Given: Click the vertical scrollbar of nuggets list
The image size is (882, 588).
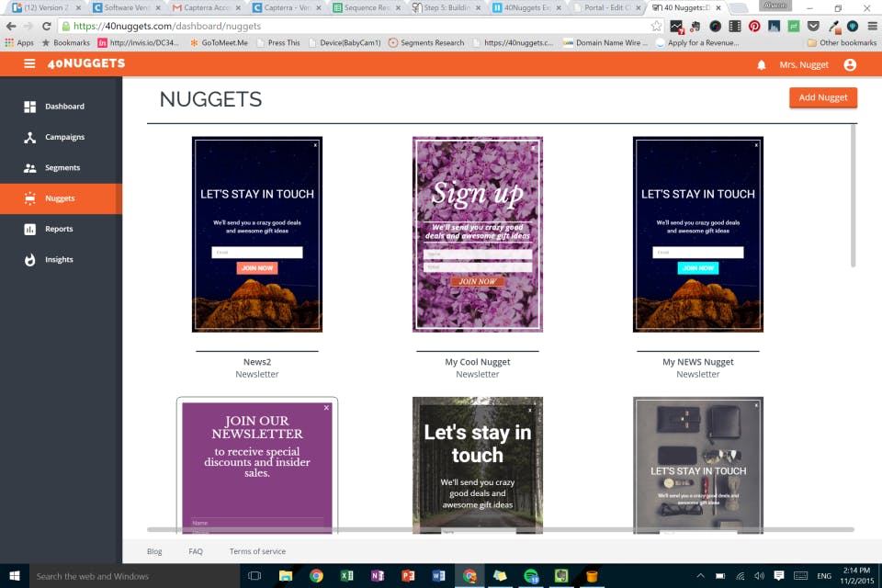Looking at the screenshot, I should [854, 196].
